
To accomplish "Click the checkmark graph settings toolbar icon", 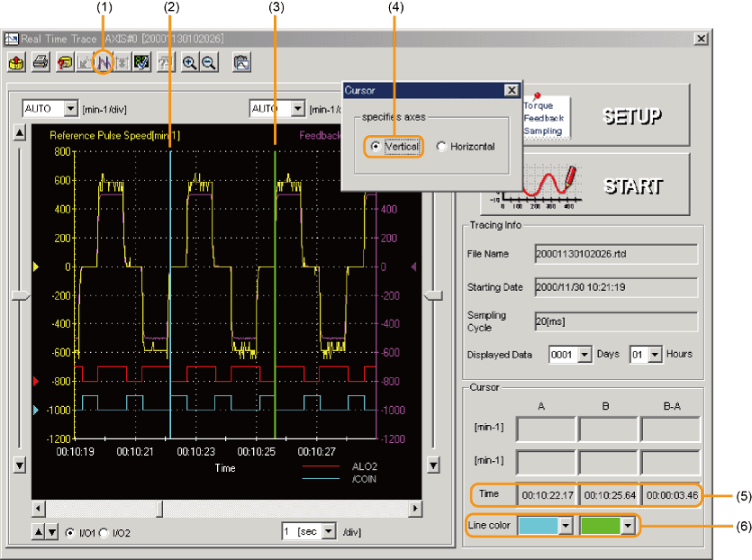I will pos(141,62).
